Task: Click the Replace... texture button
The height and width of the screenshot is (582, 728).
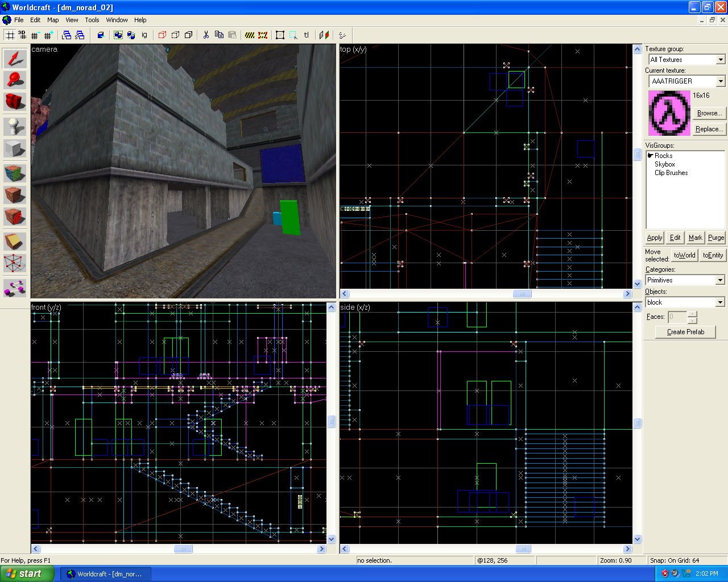Action: coord(709,129)
